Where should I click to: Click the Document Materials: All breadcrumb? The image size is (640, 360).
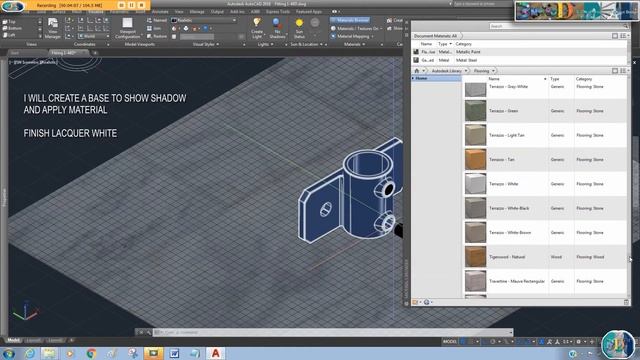pos(435,36)
